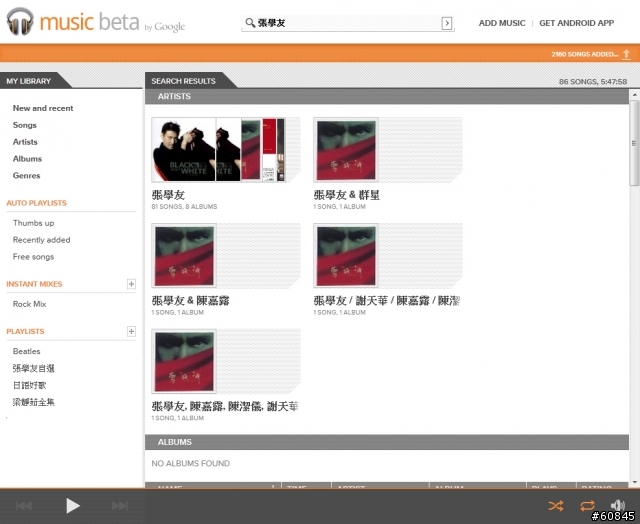Open ADD MUSIC link
This screenshot has width=640, height=524.
502,23
